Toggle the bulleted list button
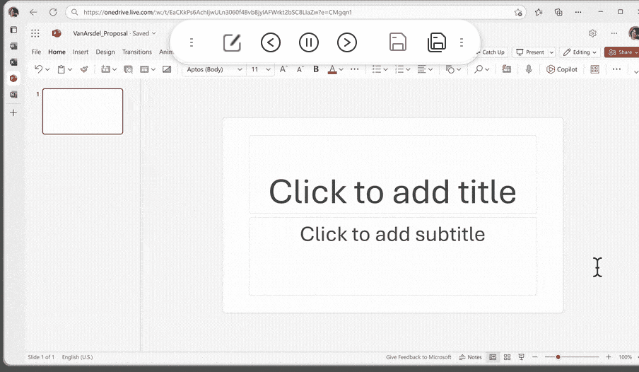The height and width of the screenshot is (372, 639). [x=377, y=70]
